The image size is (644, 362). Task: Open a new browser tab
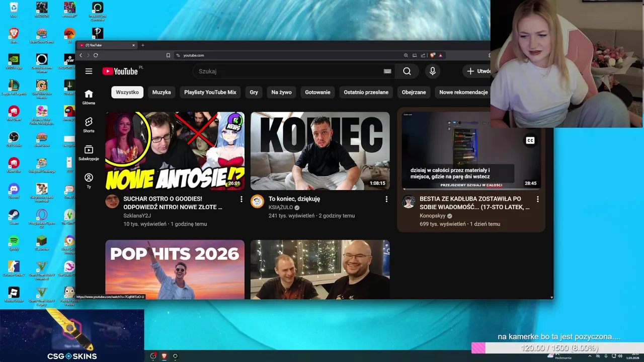(x=143, y=45)
